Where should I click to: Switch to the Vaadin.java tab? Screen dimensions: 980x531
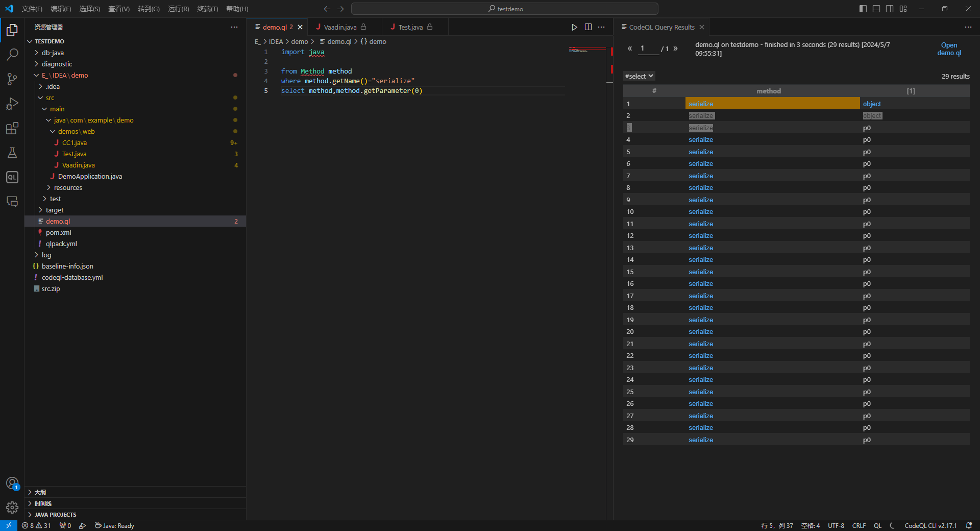pyautogui.click(x=340, y=27)
